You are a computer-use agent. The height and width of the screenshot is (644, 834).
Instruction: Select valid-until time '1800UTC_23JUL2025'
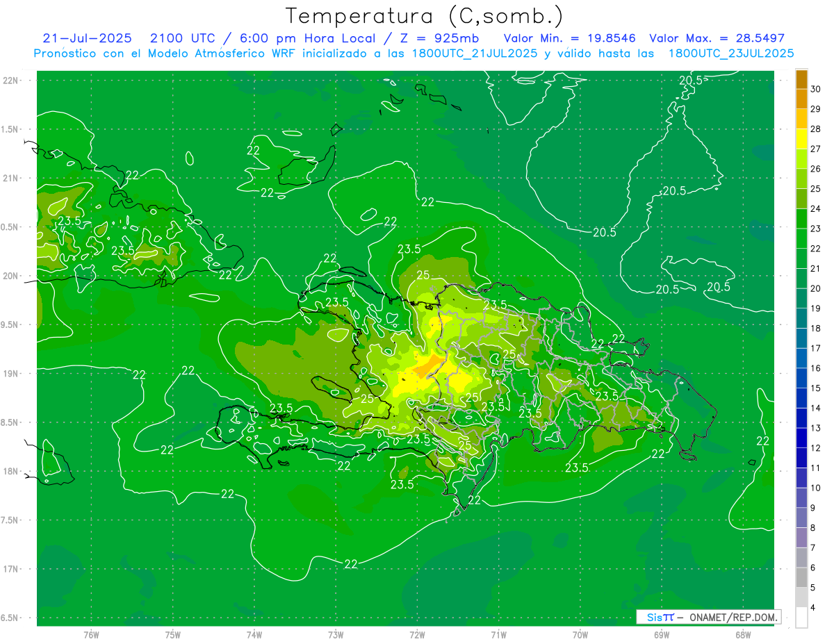[730, 53]
